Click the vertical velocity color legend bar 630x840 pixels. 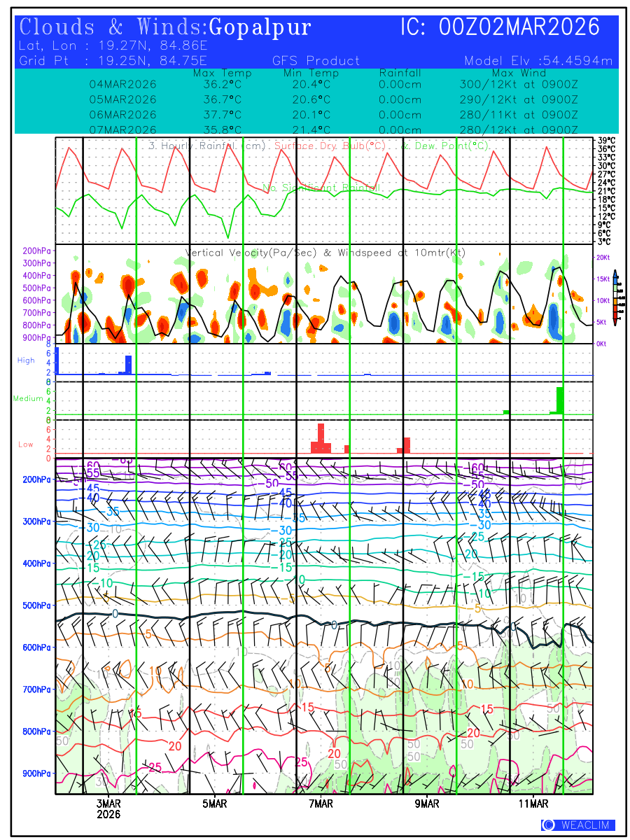(615, 297)
